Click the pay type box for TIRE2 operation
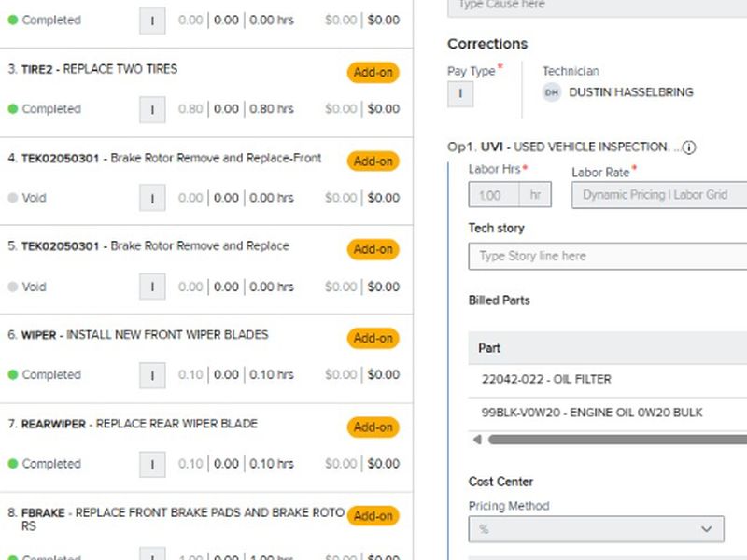747x560 pixels. click(152, 109)
